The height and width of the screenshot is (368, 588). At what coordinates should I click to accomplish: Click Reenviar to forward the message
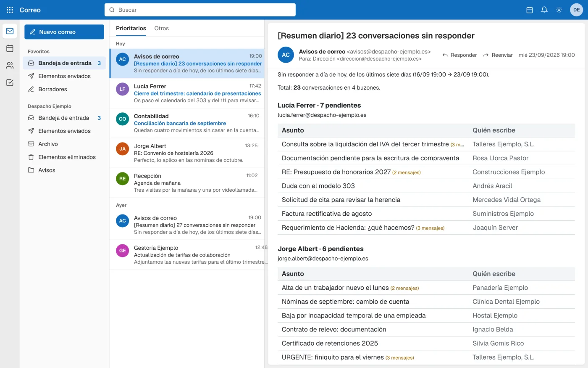coord(498,55)
